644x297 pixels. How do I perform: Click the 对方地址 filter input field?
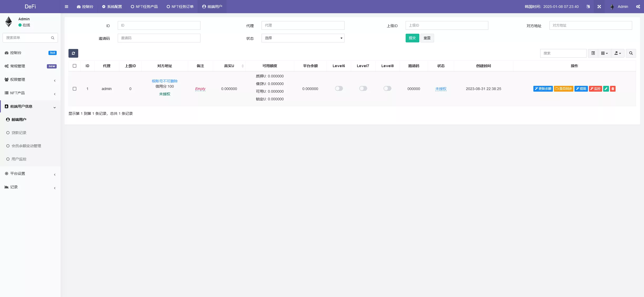pos(590,26)
